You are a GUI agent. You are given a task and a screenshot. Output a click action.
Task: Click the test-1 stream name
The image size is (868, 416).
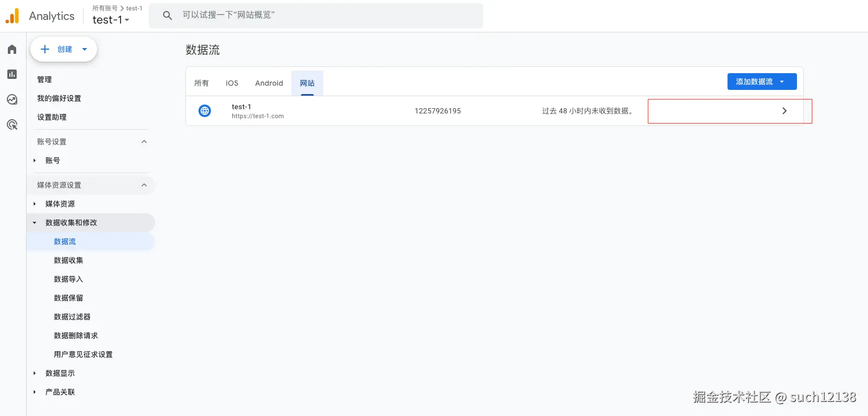pos(241,107)
